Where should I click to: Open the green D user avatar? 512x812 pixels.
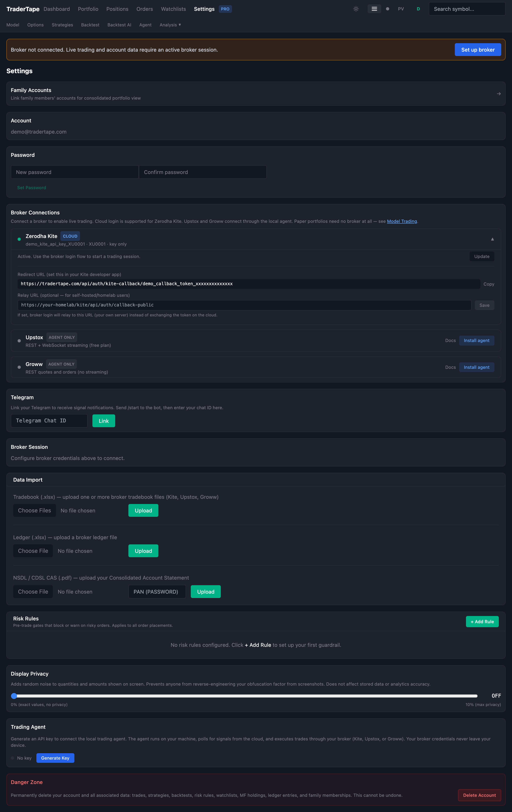418,9
